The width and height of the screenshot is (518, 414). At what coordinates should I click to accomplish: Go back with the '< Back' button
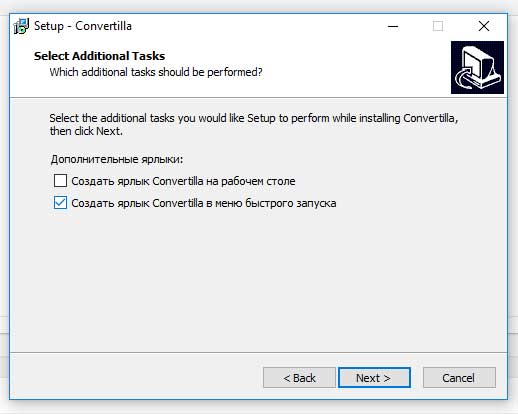coord(299,378)
